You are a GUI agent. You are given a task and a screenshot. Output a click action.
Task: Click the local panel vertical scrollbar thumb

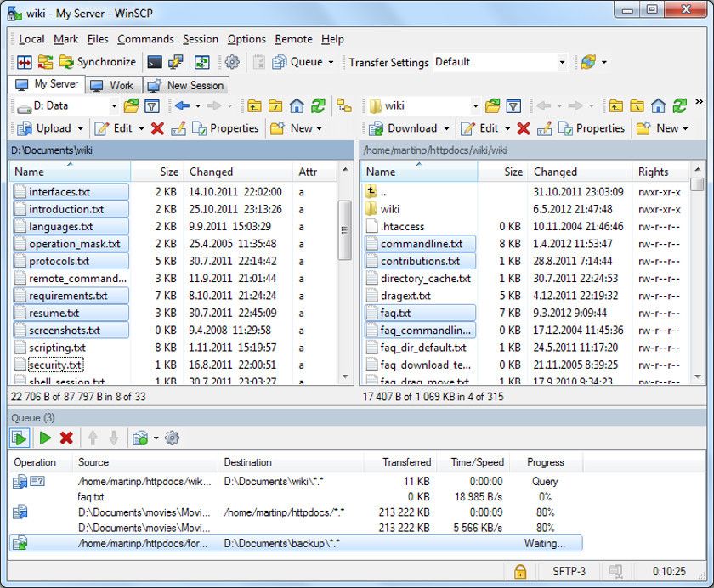tap(345, 229)
